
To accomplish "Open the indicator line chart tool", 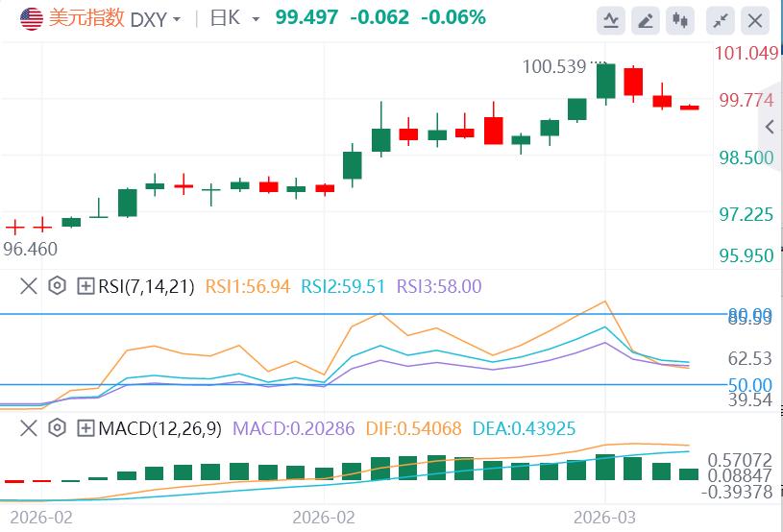I will coord(611,20).
